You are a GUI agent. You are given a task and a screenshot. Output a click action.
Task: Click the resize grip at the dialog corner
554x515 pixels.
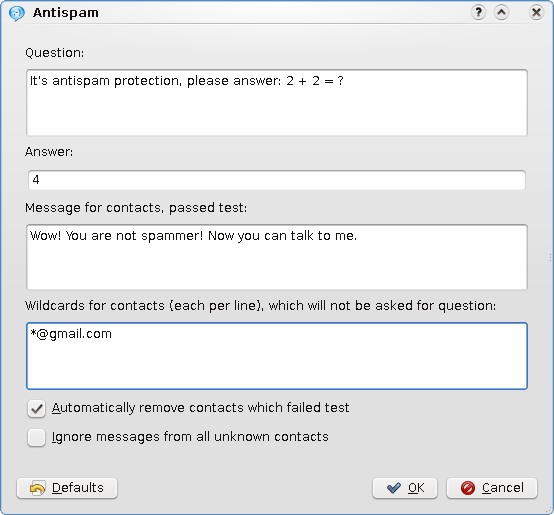(x=549, y=510)
